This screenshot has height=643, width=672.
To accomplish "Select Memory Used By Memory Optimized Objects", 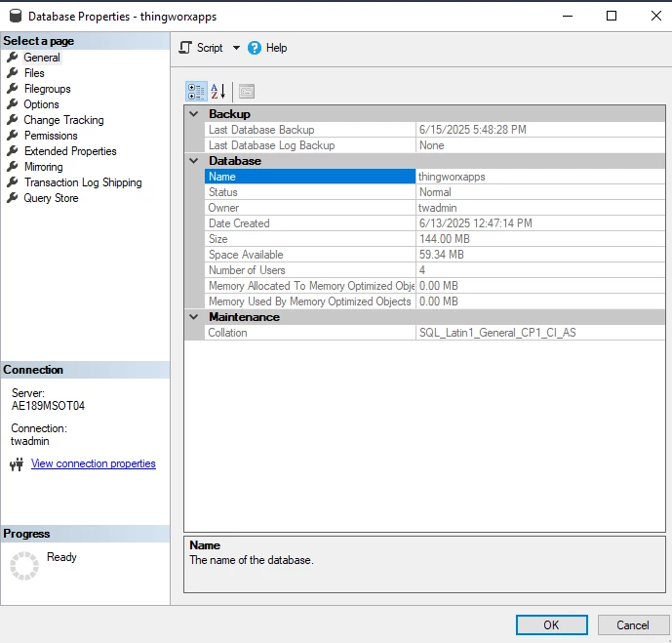I will click(435, 301).
